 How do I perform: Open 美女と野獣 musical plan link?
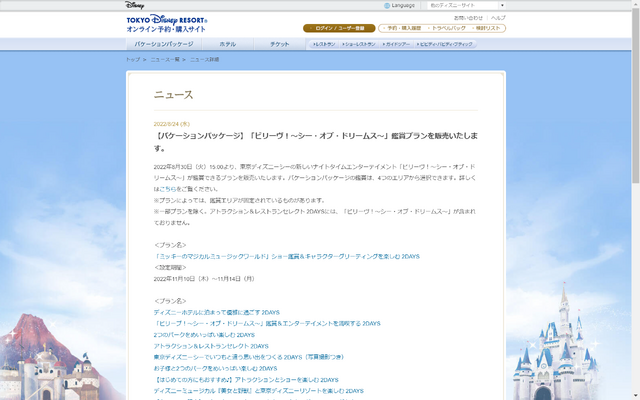tap(259, 391)
